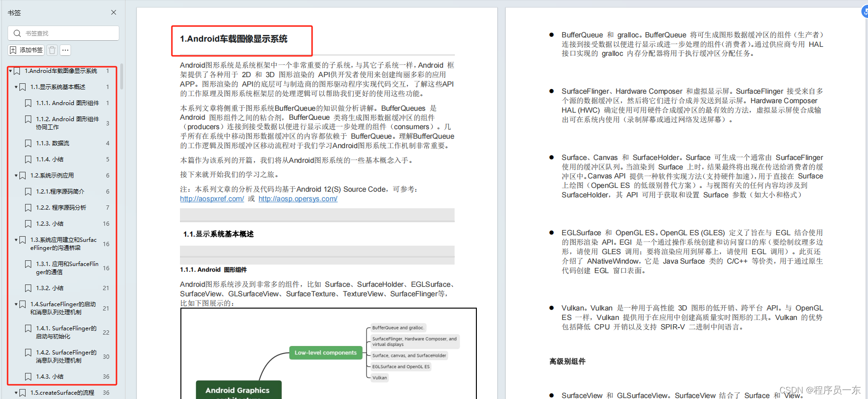The image size is (868, 399).
Task: Open bookmark 1.3.1. 应用和SurfaceFlinger的通信
Action: point(67,268)
